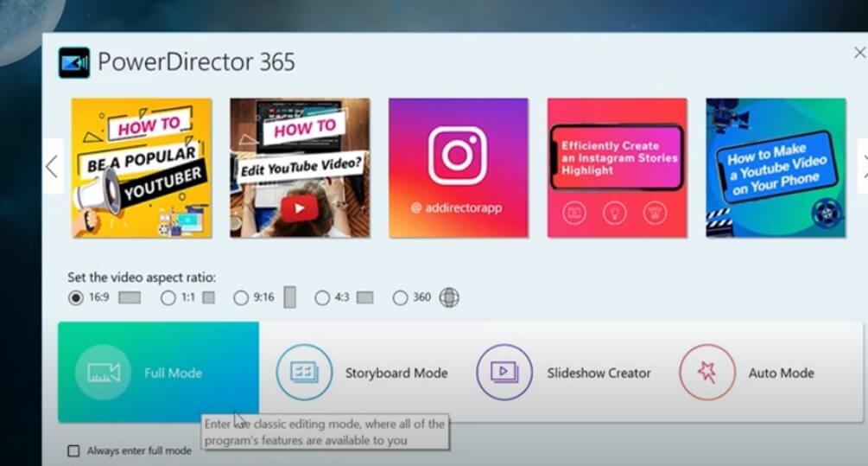
Task: Click the 'Set the video aspect ratio:' label
Action: [142, 277]
